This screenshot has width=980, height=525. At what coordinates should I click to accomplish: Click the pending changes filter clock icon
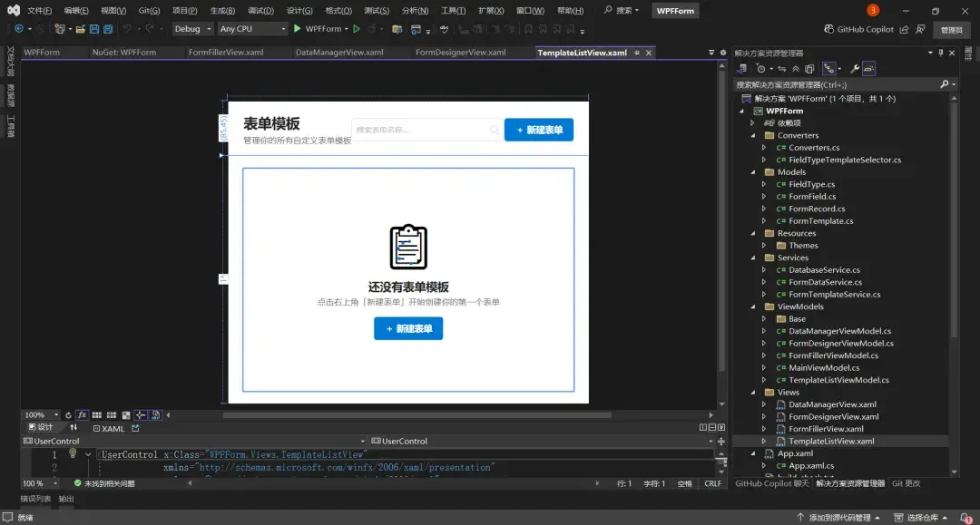[760, 69]
